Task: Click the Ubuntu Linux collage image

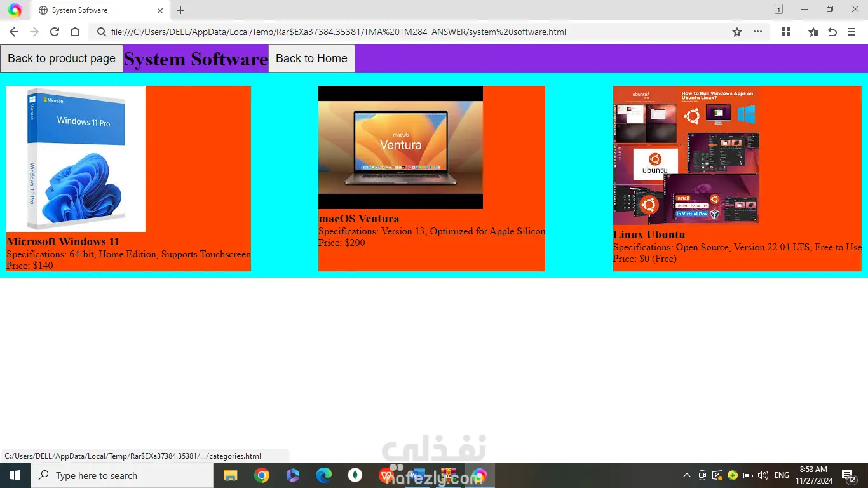Action: 686,156
